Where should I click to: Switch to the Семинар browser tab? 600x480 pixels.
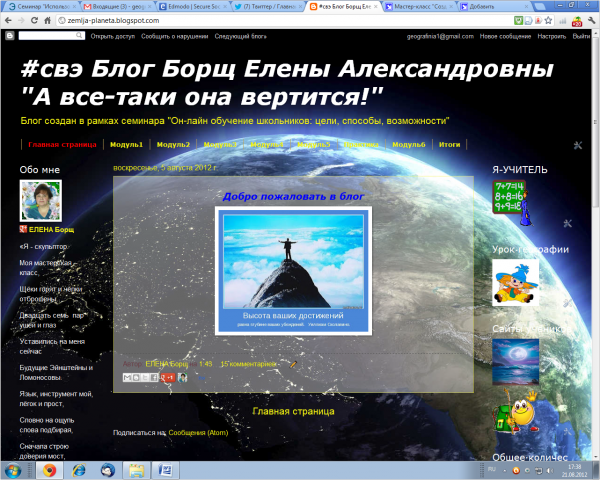(x=41, y=7)
